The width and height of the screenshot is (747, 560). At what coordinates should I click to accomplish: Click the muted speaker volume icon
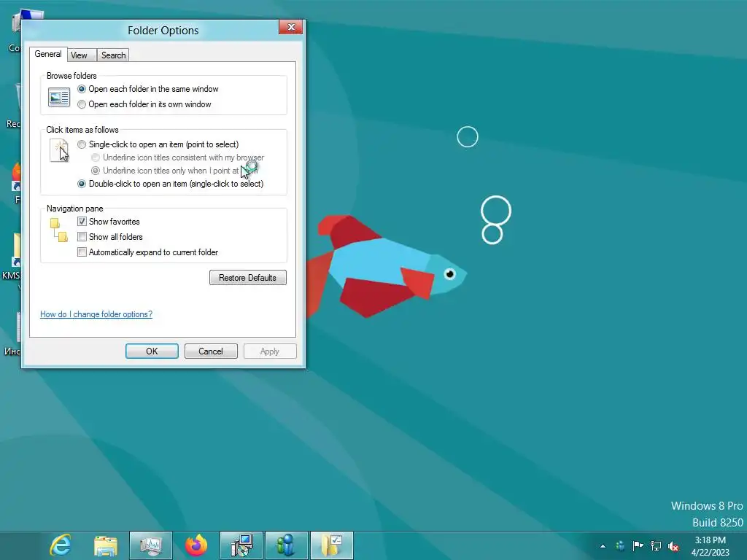pos(673,546)
